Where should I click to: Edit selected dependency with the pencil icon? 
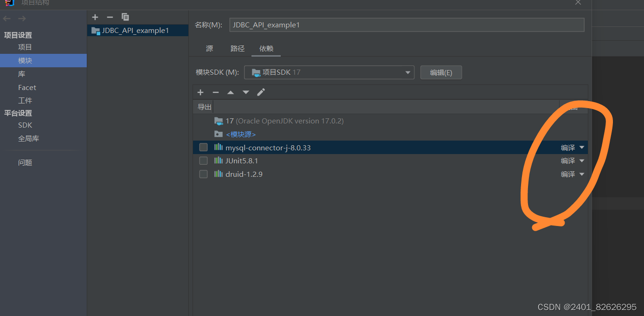coord(261,92)
